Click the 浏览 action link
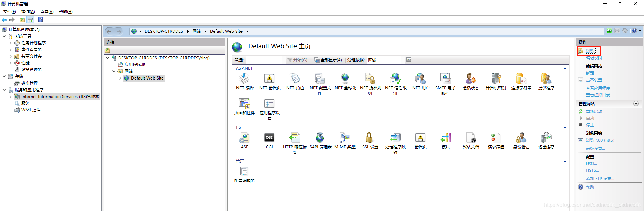 [x=590, y=51]
